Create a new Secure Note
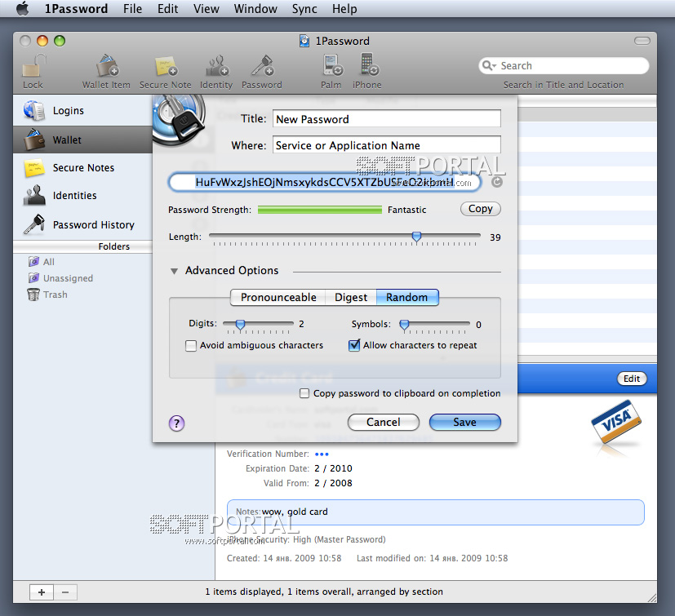Viewport: 675px width, 616px height. (166, 71)
